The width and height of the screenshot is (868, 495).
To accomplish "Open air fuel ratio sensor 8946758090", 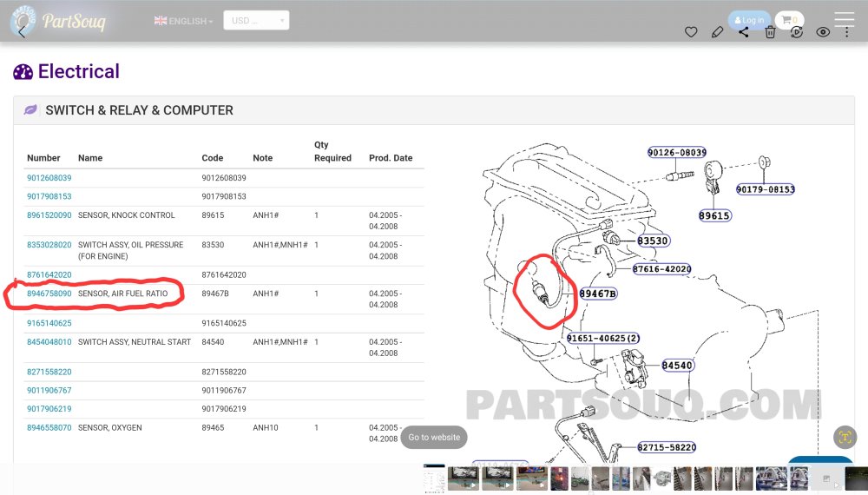I will point(49,294).
